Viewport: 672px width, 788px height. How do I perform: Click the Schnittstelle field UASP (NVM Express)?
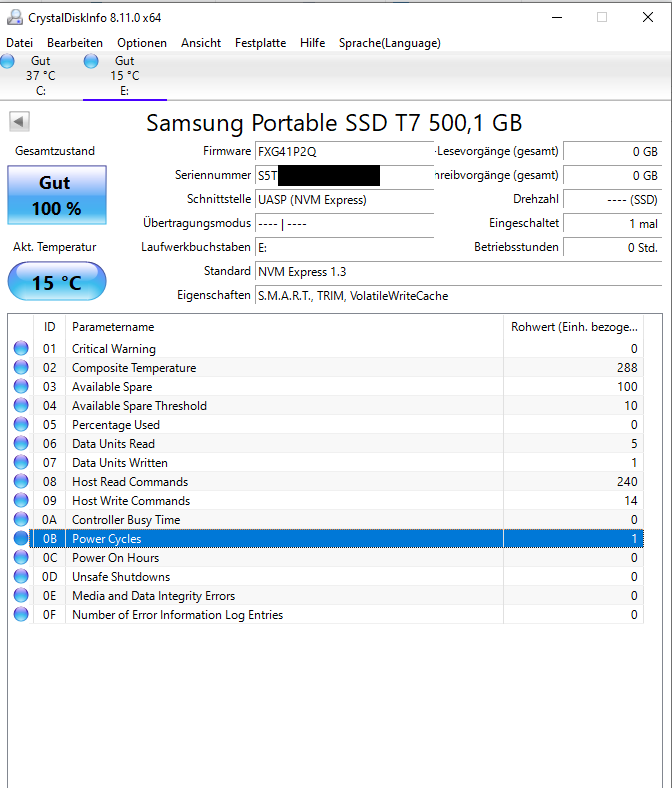344,200
